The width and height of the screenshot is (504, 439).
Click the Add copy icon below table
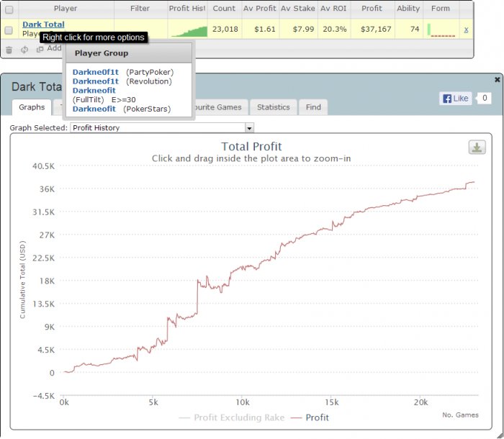point(40,49)
